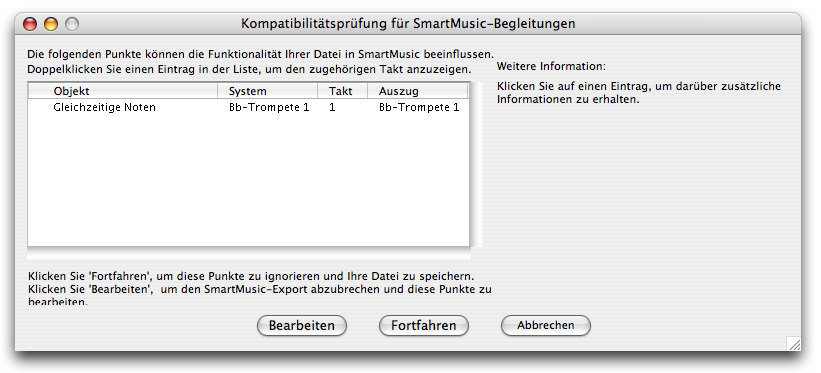
Task: Click the Kompatibilitätsprüfung window title bar
Action: click(x=408, y=24)
